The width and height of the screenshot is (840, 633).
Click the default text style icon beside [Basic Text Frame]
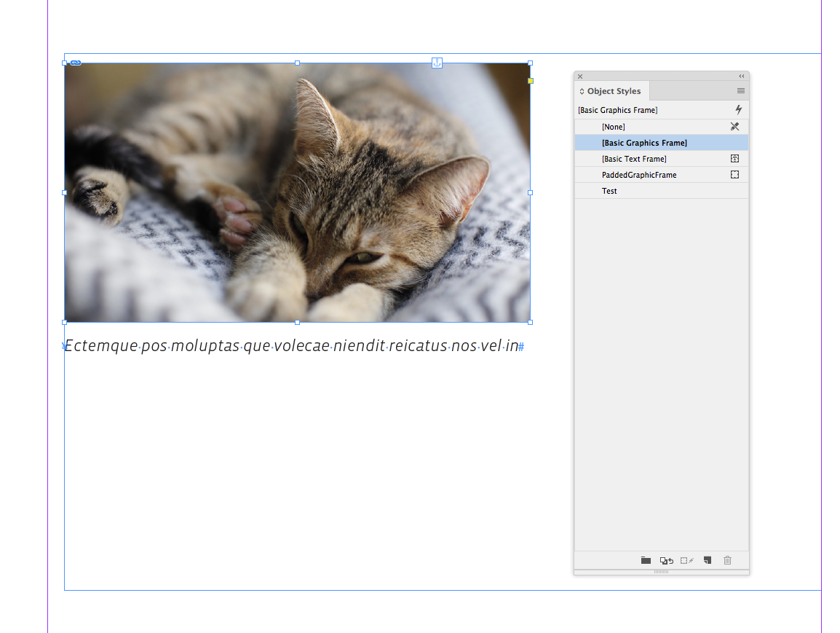[734, 158]
